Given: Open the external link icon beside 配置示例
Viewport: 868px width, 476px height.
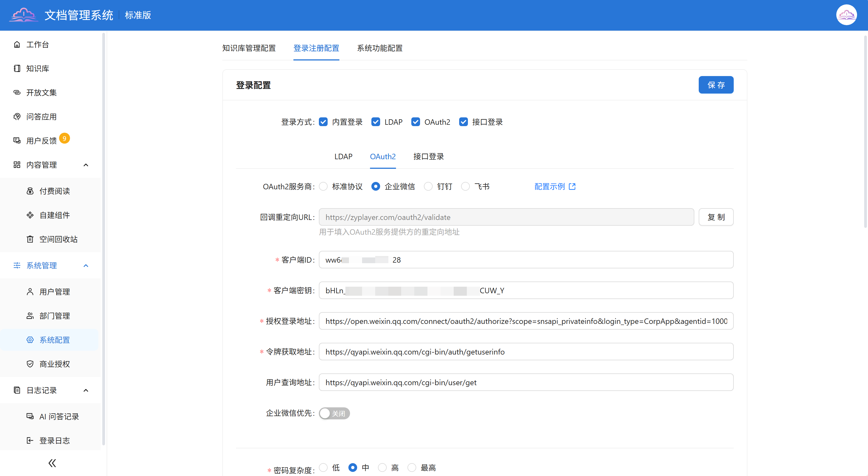Looking at the screenshot, I should click(x=572, y=186).
